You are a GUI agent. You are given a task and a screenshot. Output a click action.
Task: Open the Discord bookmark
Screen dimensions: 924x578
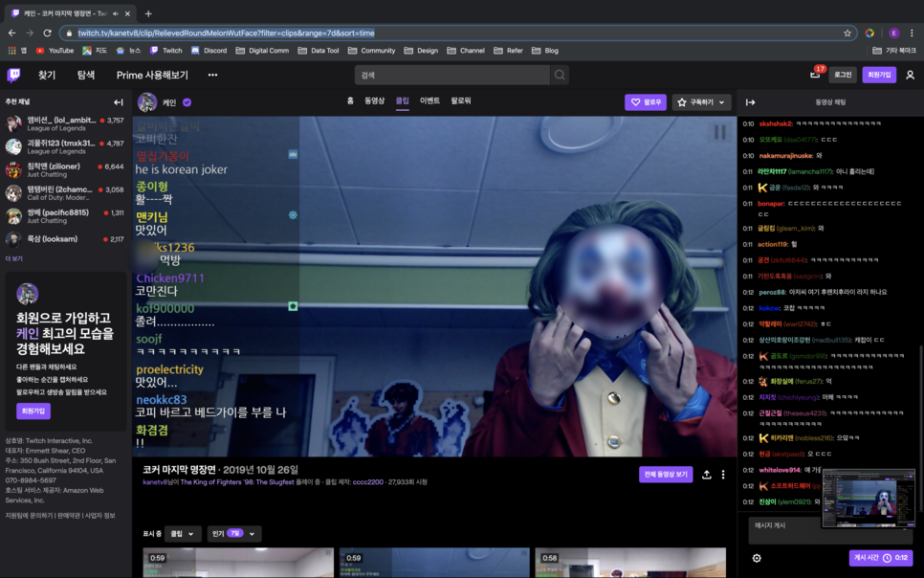coord(209,51)
